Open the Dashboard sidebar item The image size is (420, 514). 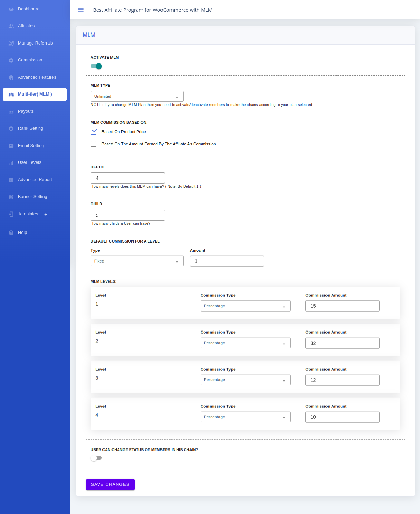click(28, 9)
